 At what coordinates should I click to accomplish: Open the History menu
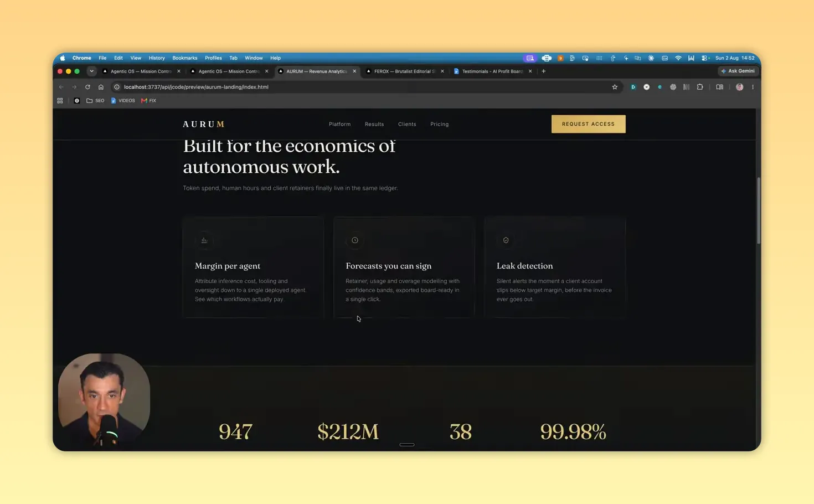tap(157, 58)
